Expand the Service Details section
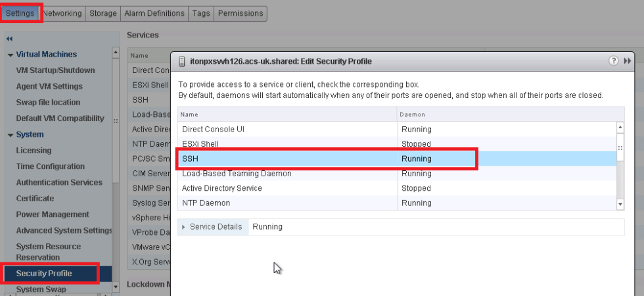Image resolution: width=644 pixels, height=296 pixels. click(x=183, y=227)
